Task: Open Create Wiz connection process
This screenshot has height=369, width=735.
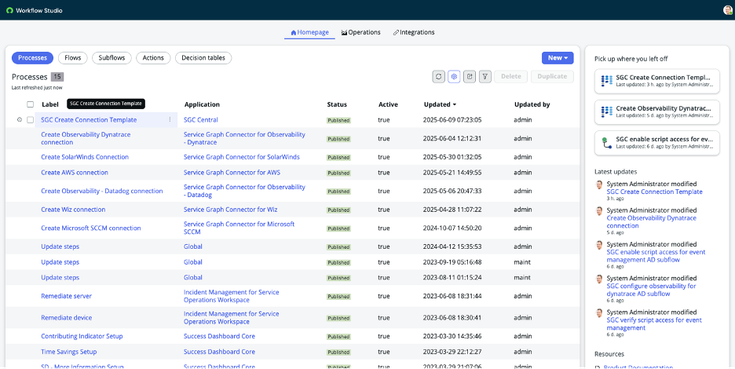Action: coord(73,209)
